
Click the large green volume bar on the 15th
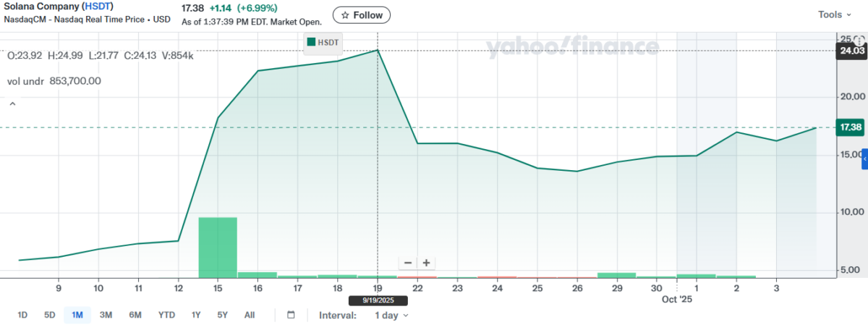(218, 247)
